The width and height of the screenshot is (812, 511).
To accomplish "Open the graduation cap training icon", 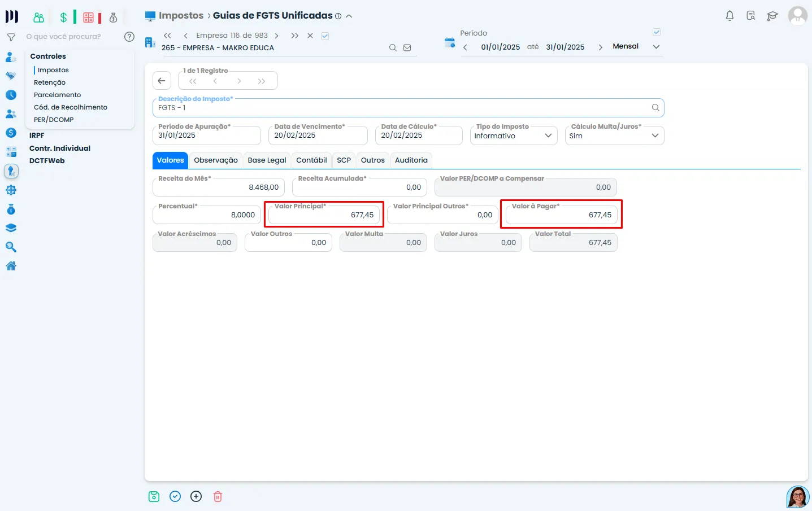I will click(772, 16).
